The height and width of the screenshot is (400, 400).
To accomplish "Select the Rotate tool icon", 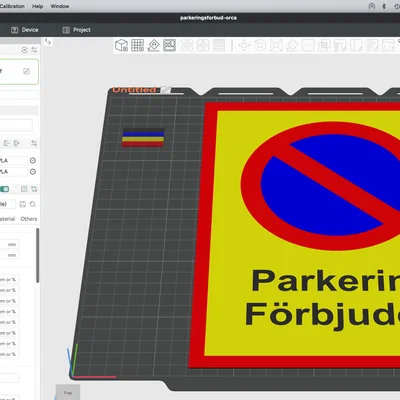I will point(260,45).
